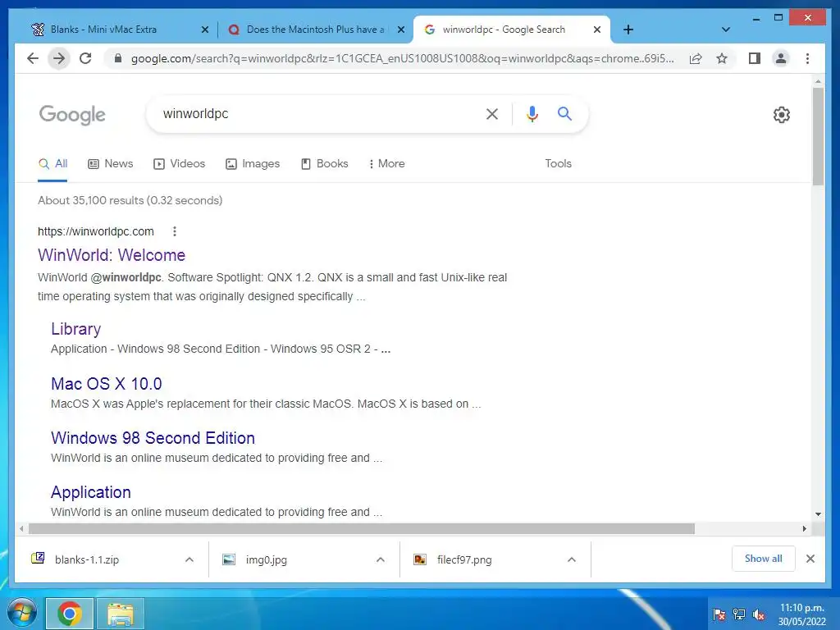Share this page from the address bar
The height and width of the screenshot is (630, 840).
pos(696,58)
